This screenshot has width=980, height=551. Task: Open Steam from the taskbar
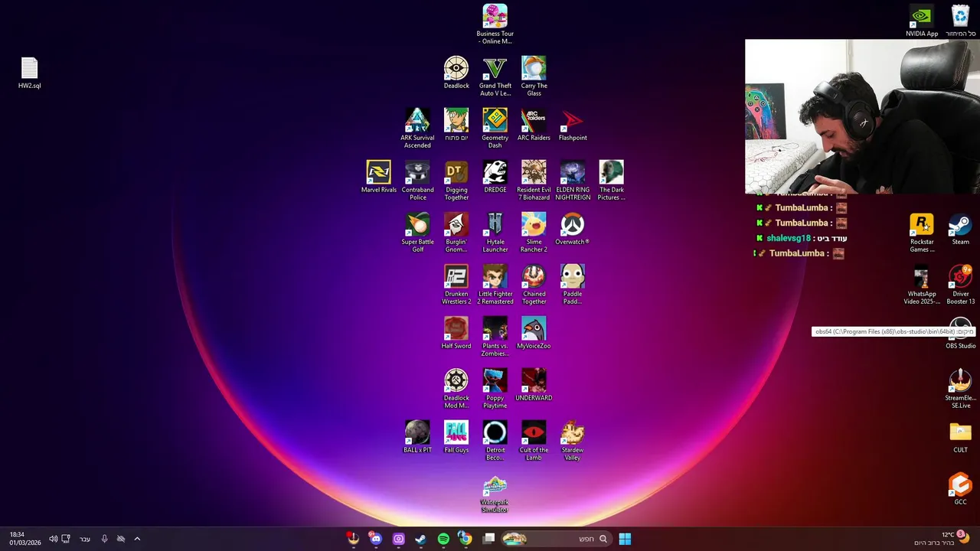[420, 539]
